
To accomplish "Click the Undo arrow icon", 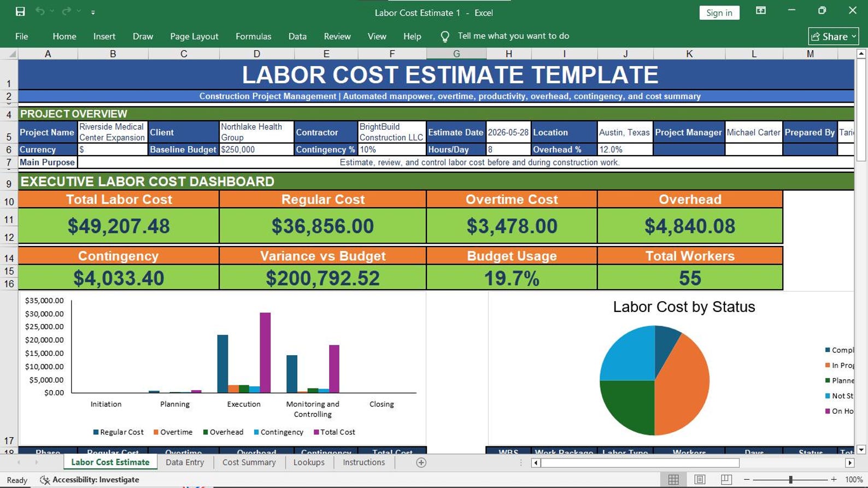I will tap(40, 11).
